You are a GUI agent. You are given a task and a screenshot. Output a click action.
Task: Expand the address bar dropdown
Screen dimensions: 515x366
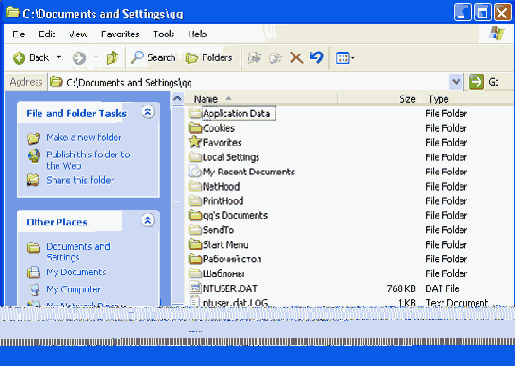456,82
